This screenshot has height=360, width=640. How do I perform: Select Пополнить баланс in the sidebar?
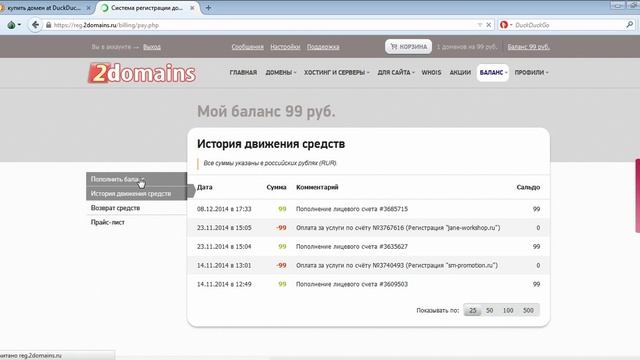[136, 179]
